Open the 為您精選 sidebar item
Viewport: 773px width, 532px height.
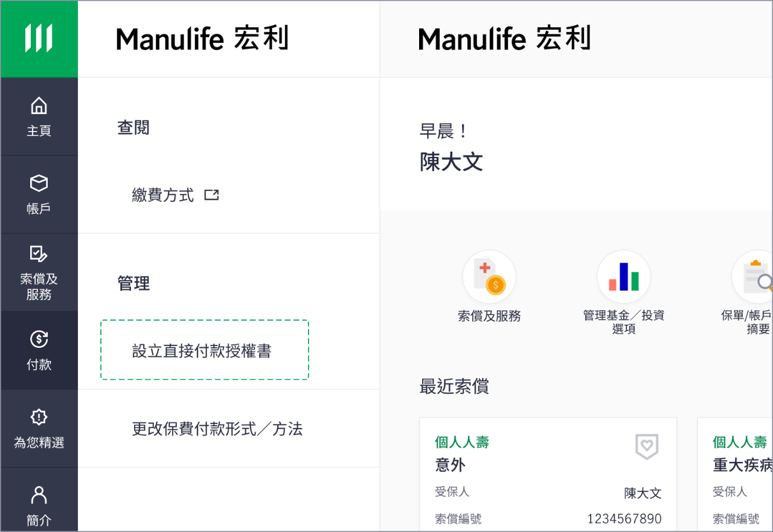point(39,428)
